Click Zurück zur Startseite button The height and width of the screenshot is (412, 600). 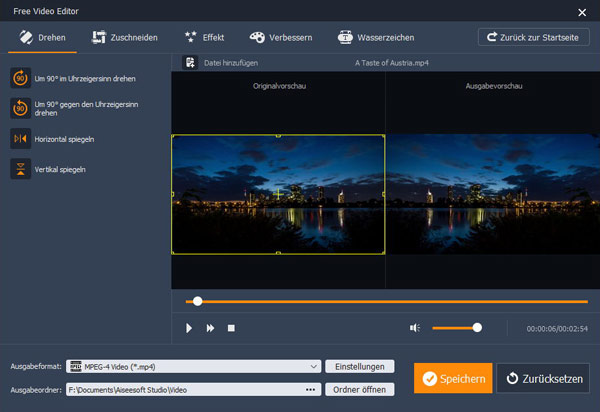point(533,37)
